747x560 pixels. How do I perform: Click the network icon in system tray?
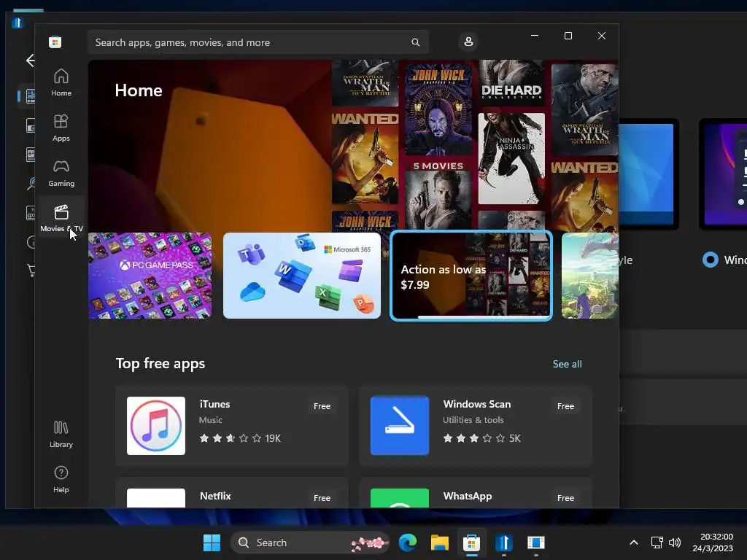(x=657, y=542)
